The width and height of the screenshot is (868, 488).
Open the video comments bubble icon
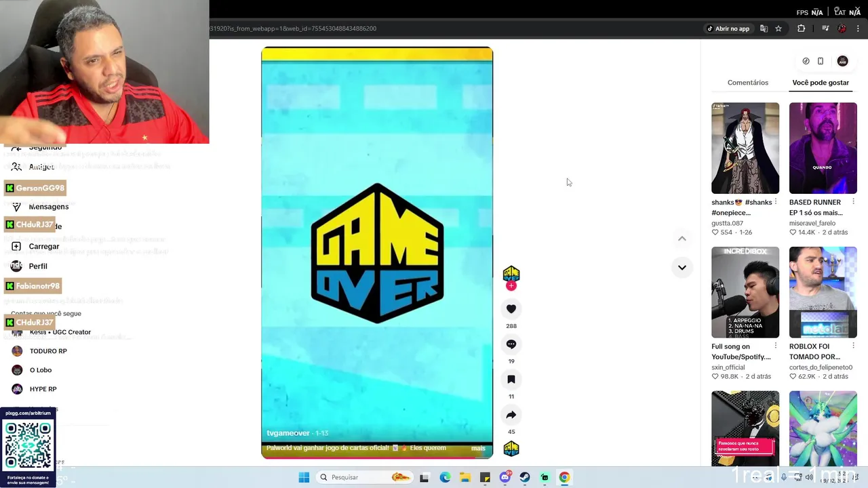point(511,344)
